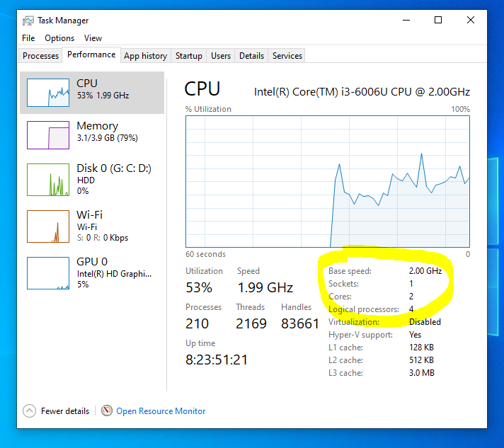Select the GPU 0 mini graph thumbnail

pos(48,273)
